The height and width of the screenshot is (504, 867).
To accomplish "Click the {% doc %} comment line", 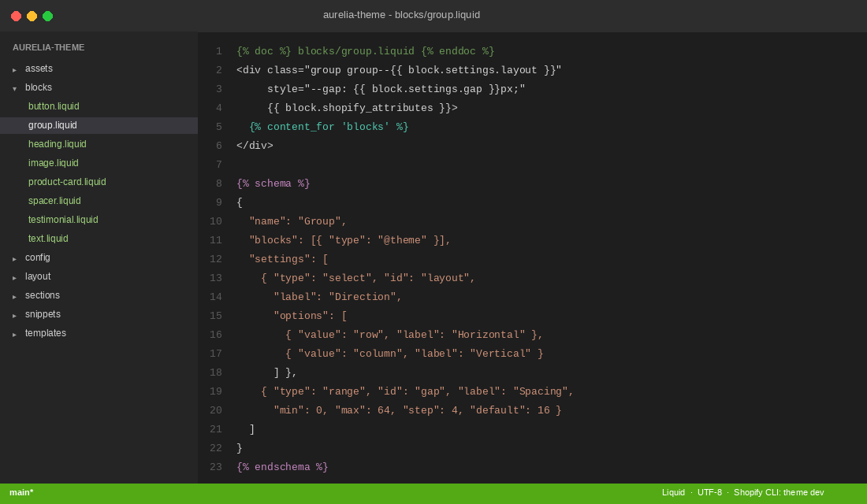I will 366,51.
